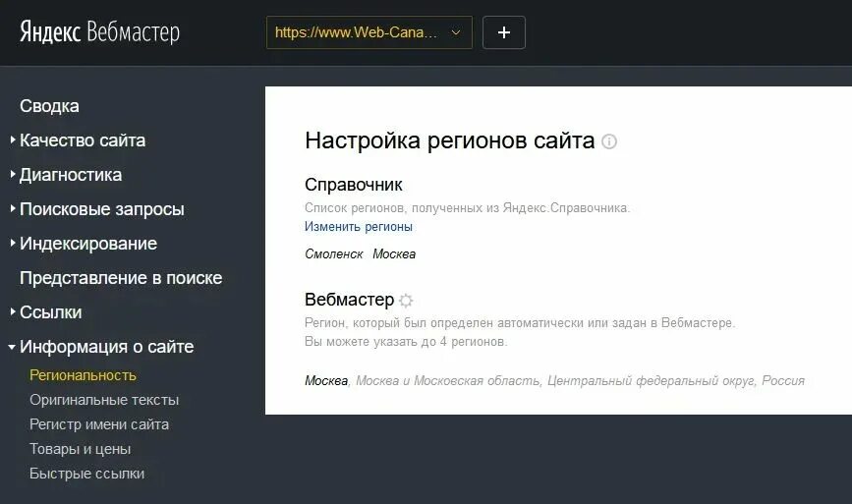
Task: Open the Диагностика menu item
Action: (71, 175)
